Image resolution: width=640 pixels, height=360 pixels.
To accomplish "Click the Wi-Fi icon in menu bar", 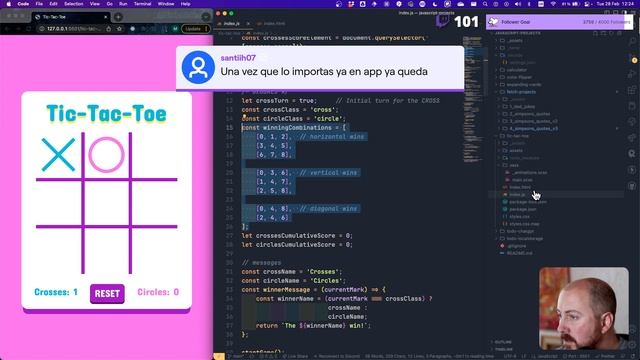I will click(x=553, y=4).
